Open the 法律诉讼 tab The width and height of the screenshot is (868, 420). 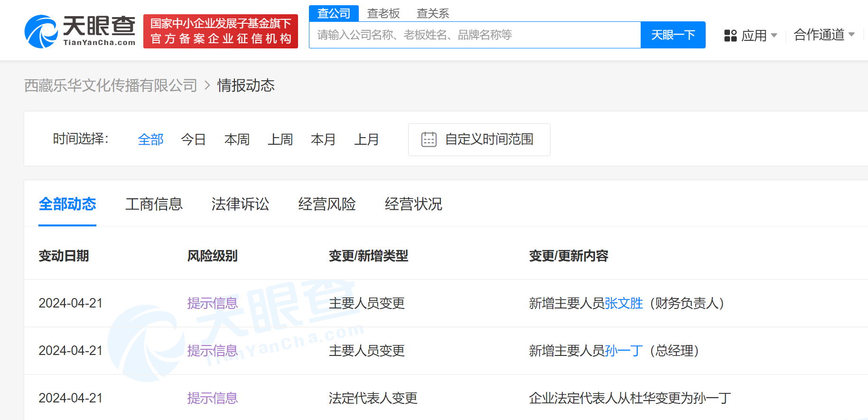(x=240, y=204)
